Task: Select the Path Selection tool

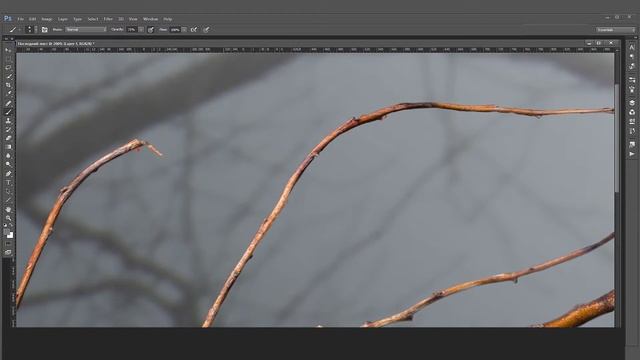Action: pyautogui.click(x=8, y=191)
